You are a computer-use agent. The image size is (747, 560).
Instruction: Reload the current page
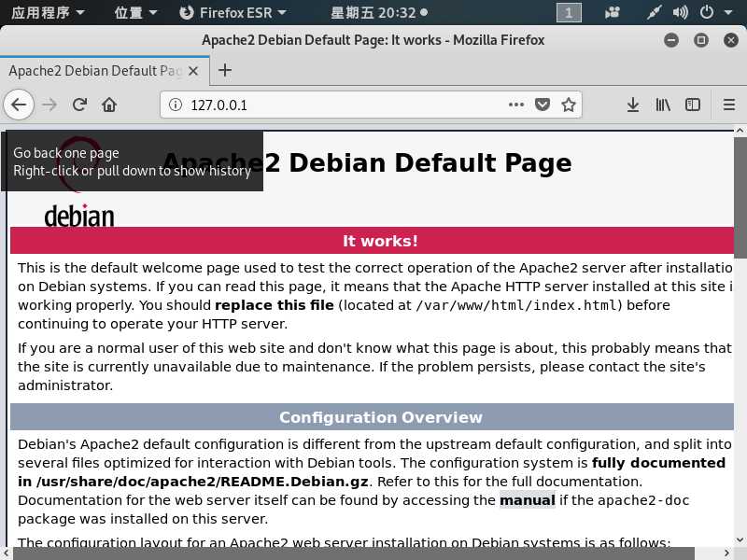coord(79,105)
